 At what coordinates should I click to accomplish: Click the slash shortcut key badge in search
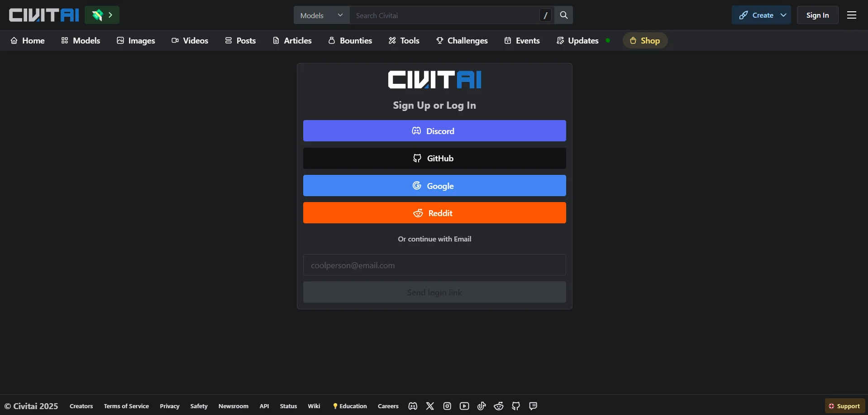(545, 15)
